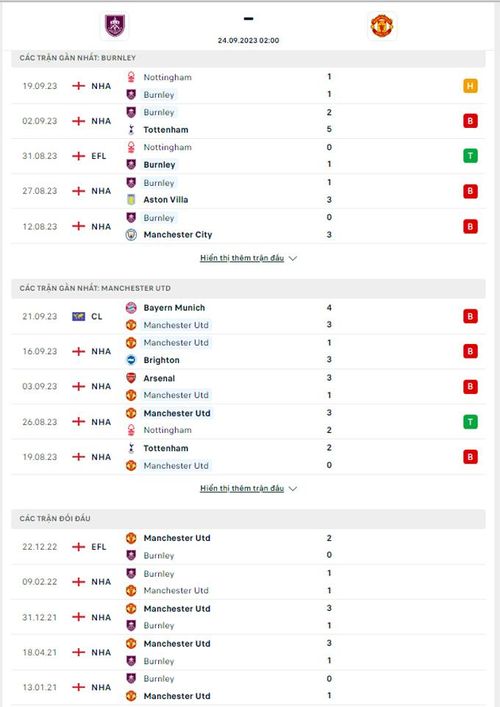Click the Manchester United crest in header
Image resolution: width=500 pixels, height=707 pixels.
point(381,26)
